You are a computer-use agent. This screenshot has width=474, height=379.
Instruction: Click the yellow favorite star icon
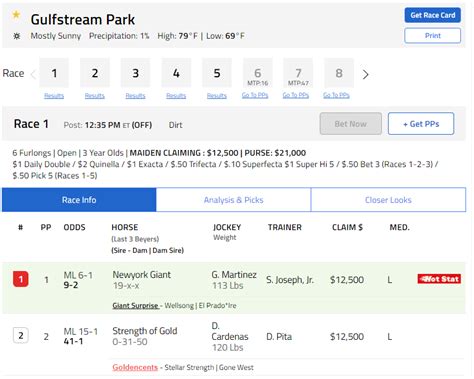(x=16, y=15)
